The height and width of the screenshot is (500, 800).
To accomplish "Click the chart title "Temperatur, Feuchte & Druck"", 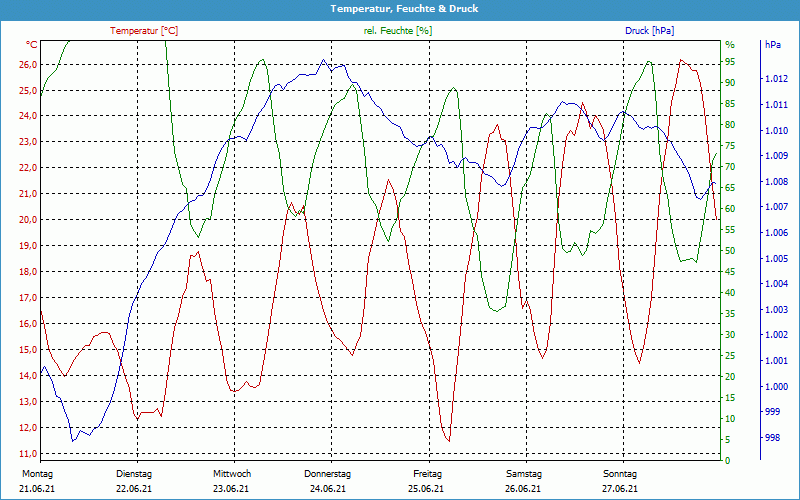I will tap(404, 9).
